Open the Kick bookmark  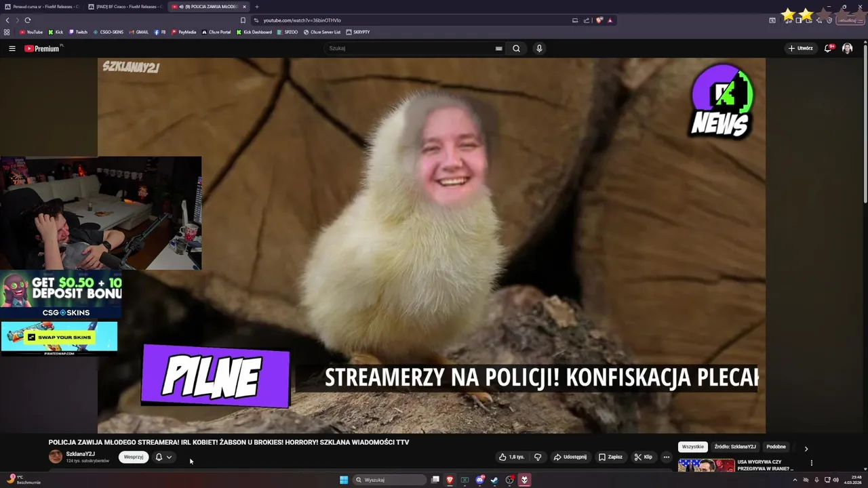56,32
